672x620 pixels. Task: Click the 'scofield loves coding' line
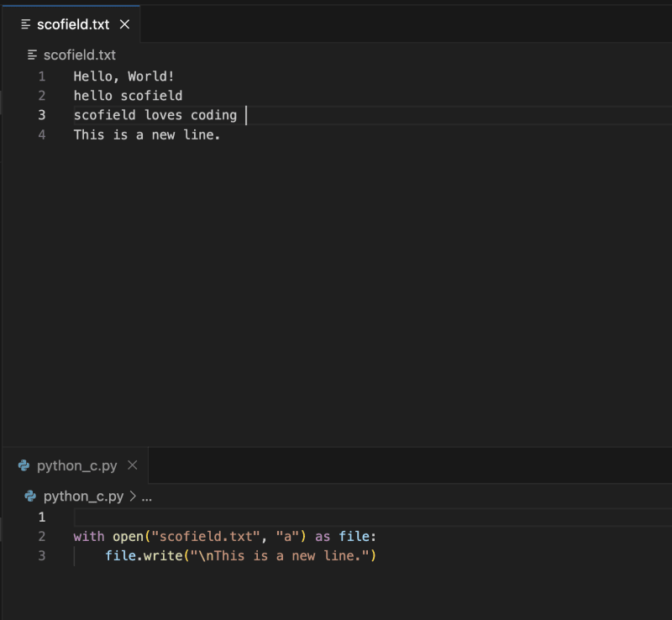point(155,115)
